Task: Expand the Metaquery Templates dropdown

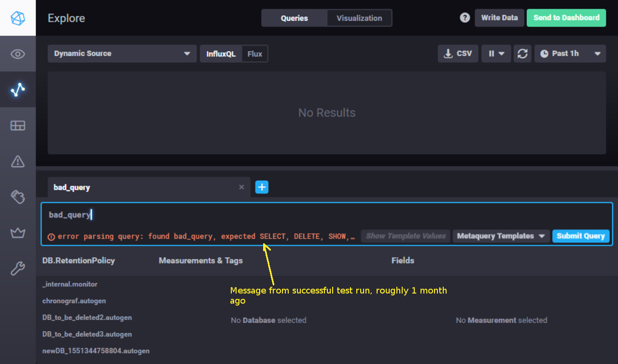Action: pos(501,236)
